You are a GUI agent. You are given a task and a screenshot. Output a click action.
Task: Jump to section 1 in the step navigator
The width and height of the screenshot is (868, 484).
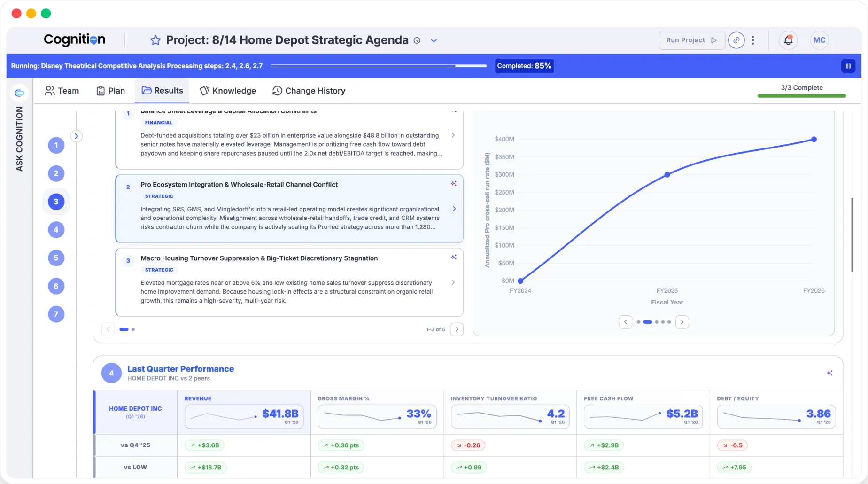[x=56, y=145]
